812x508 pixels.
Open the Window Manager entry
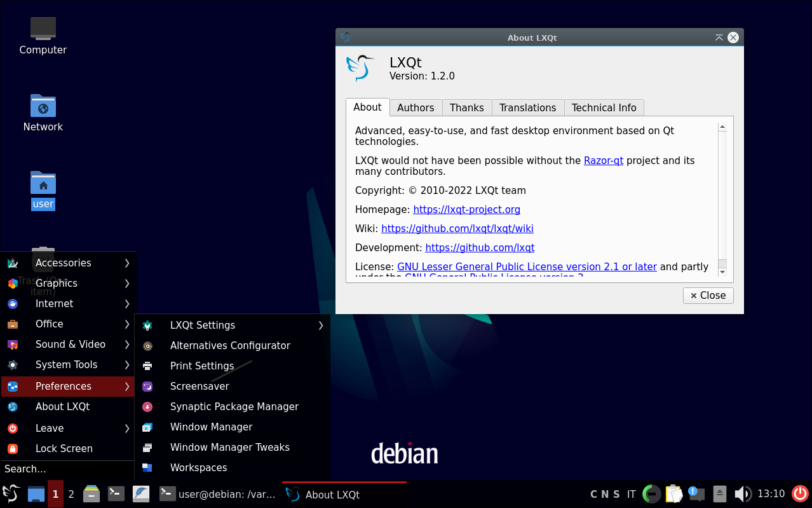point(233,427)
